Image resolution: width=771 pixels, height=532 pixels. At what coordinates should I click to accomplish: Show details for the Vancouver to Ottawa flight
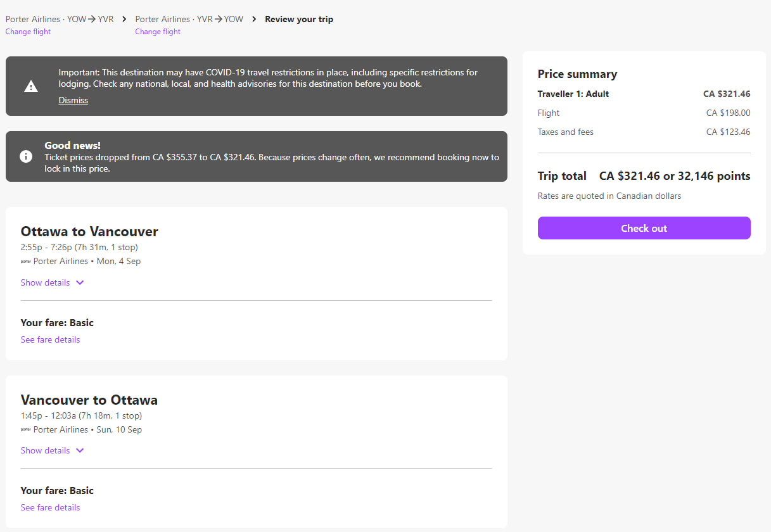pyautogui.click(x=46, y=451)
